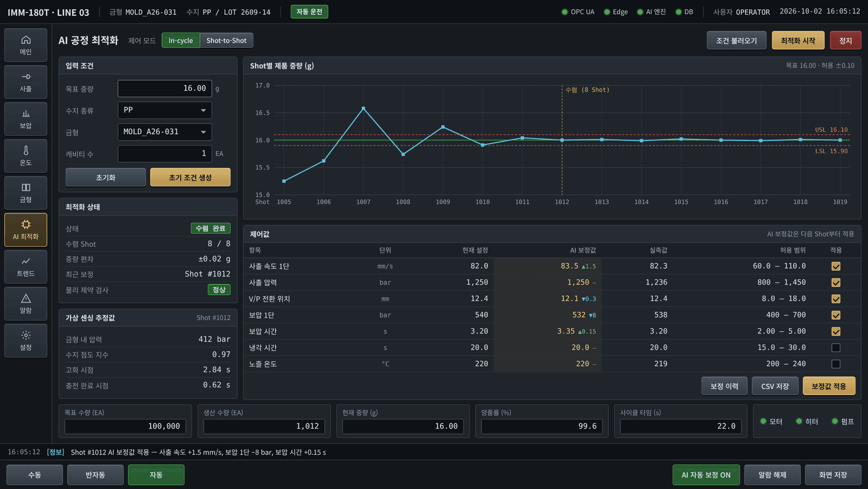Uncheck 적용 for 사출 압력 row
868x489 pixels.
(x=836, y=283)
